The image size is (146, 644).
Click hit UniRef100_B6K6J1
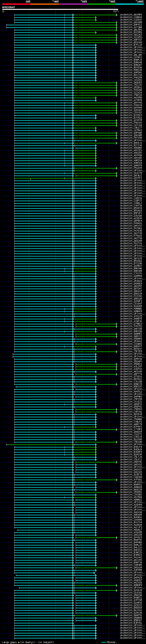(131, 143)
